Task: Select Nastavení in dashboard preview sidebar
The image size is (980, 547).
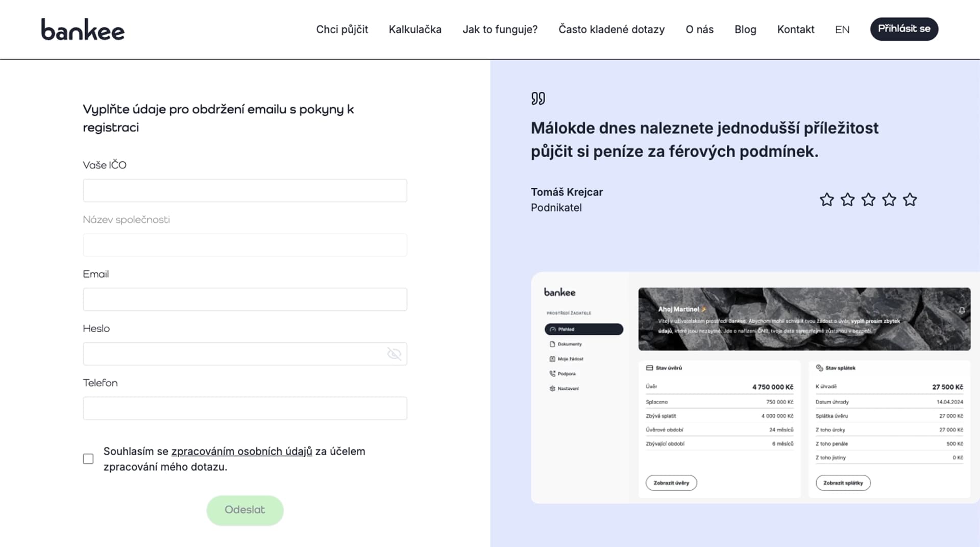Action: point(568,388)
